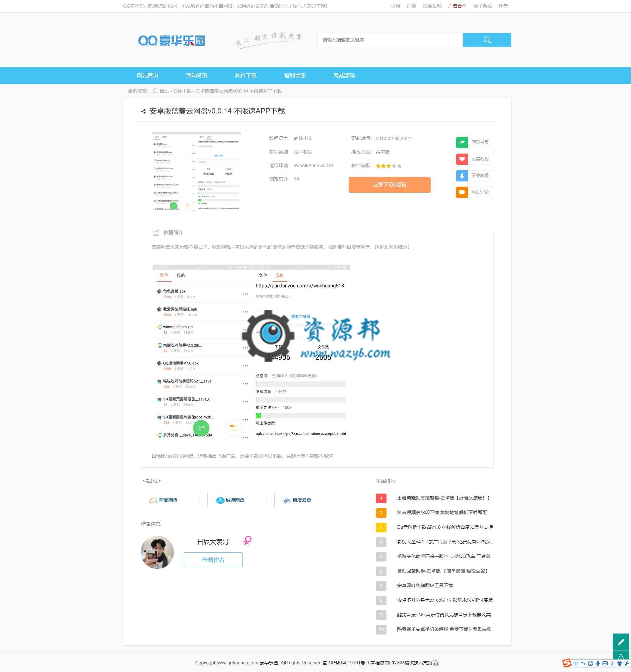Click the 蓝奏网盘 cloud icon
The width and height of the screenshot is (631, 672).
tap(154, 500)
